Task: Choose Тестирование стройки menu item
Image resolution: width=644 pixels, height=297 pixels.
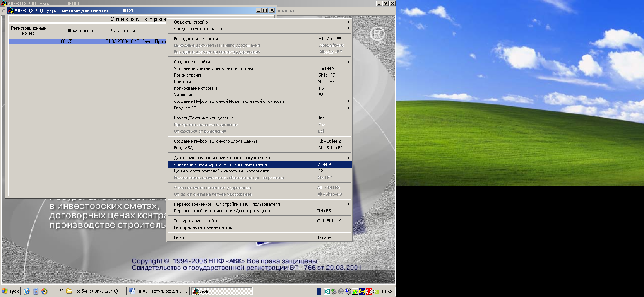Action: coord(260,221)
